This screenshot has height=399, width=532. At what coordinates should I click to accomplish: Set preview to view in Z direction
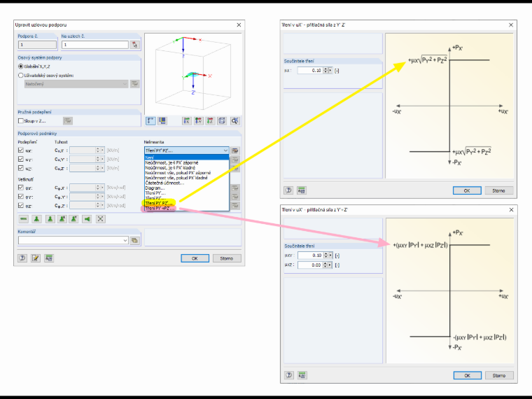pos(210,121)
